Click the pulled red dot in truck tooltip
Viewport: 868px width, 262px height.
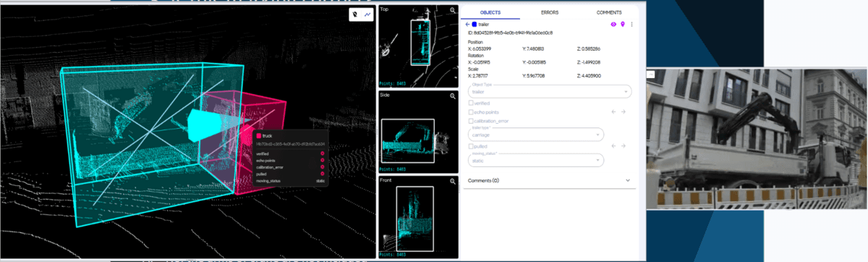[x=322, y=174]
